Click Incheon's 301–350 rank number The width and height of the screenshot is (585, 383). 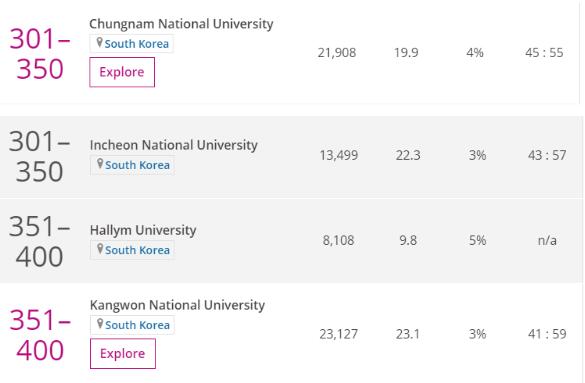click(39, 157)
